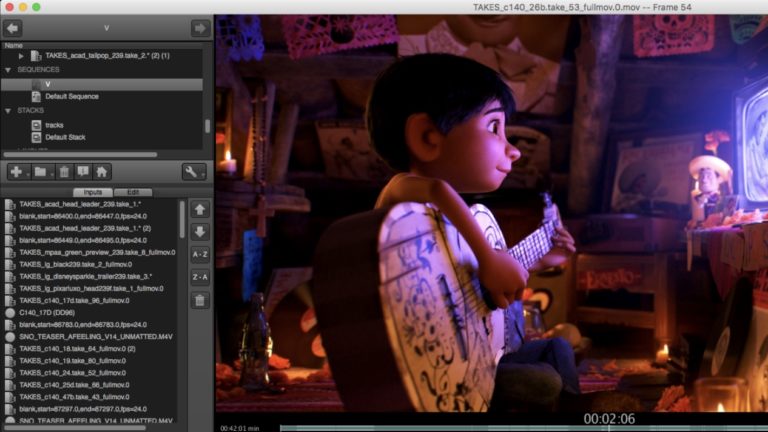Expand the TAKES_acad_tailpop_239.take_2 item

[x=21, y=56]
